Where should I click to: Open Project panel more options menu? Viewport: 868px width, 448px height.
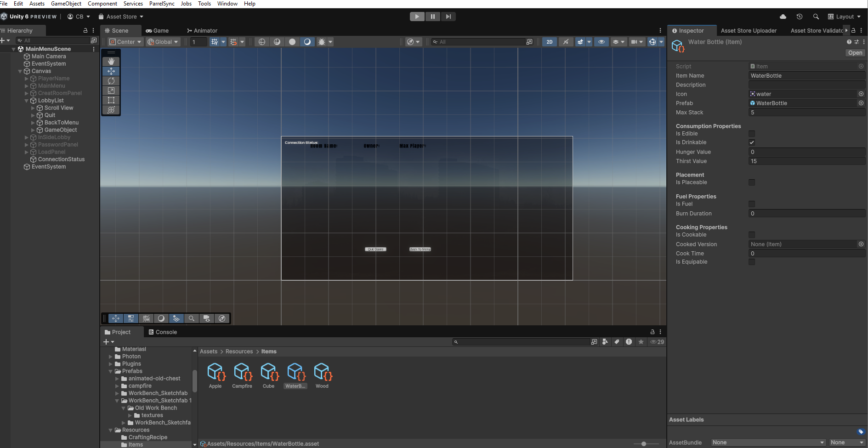pyautogui.click(x=660, y=332)
